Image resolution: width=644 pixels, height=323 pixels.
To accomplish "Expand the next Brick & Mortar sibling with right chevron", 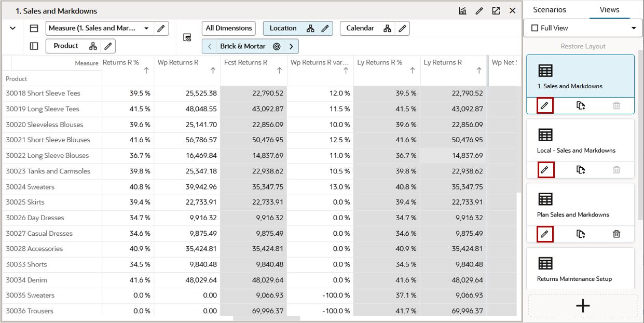I will click(292, 46).
